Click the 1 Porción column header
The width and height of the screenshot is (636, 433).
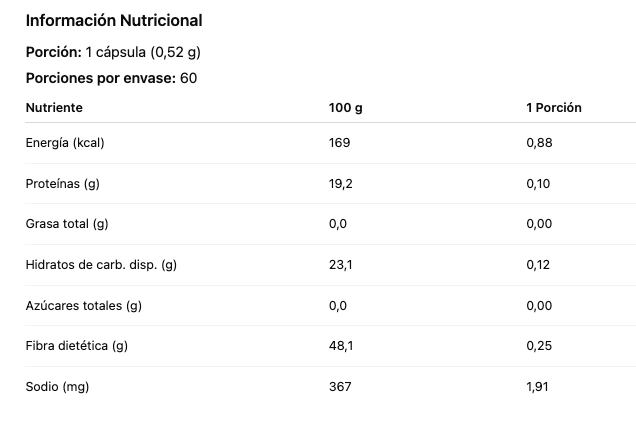553,107
